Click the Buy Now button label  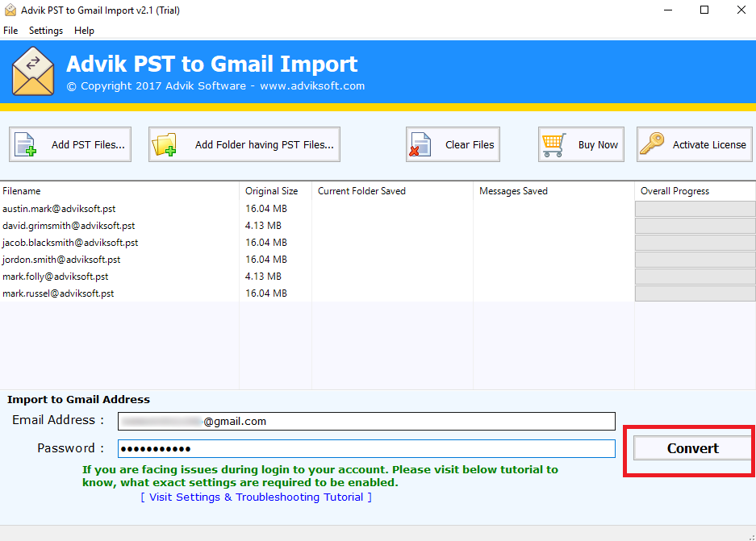(x=598, y=144)
